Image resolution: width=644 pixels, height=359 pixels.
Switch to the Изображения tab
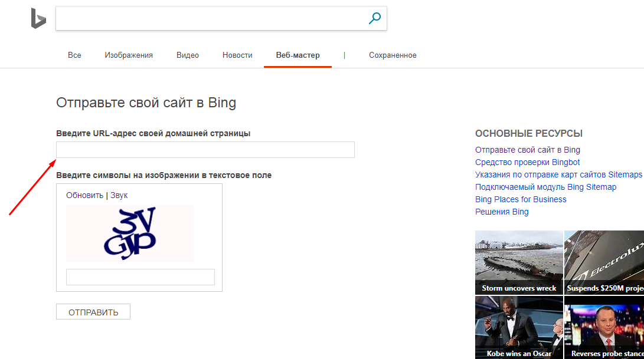[x=129, y=55]
